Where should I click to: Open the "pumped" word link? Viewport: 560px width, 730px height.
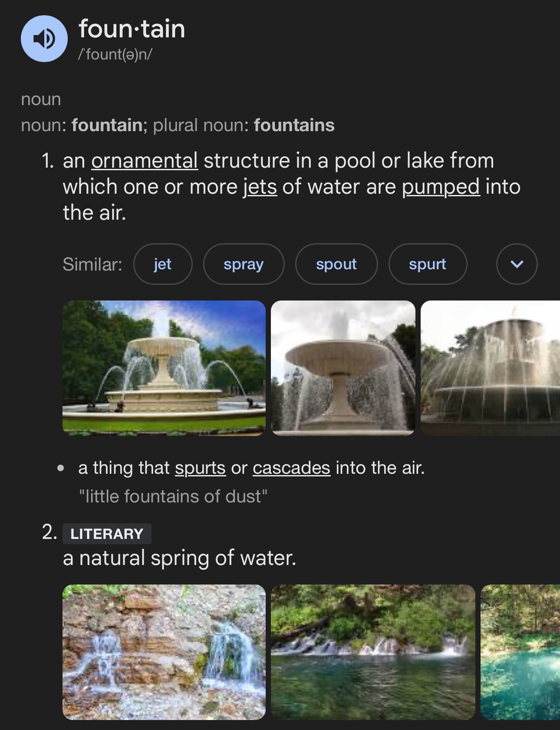(441, 187)
